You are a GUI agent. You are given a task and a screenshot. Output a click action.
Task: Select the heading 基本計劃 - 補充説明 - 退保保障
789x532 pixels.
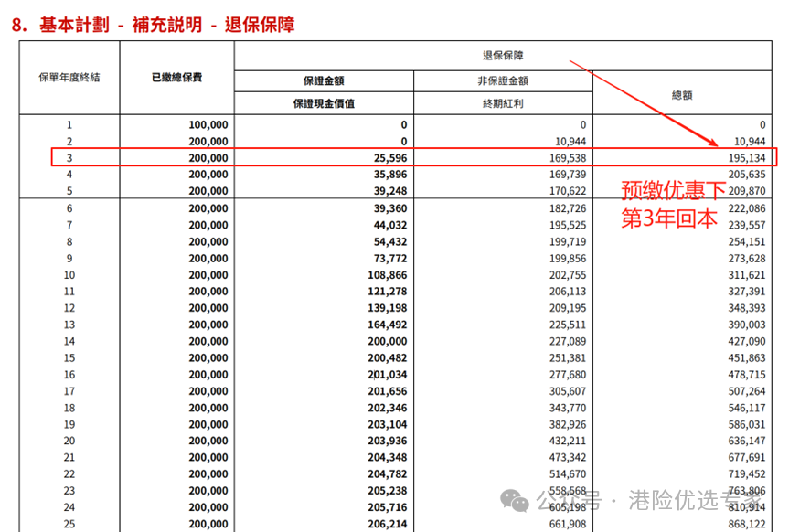167,25
